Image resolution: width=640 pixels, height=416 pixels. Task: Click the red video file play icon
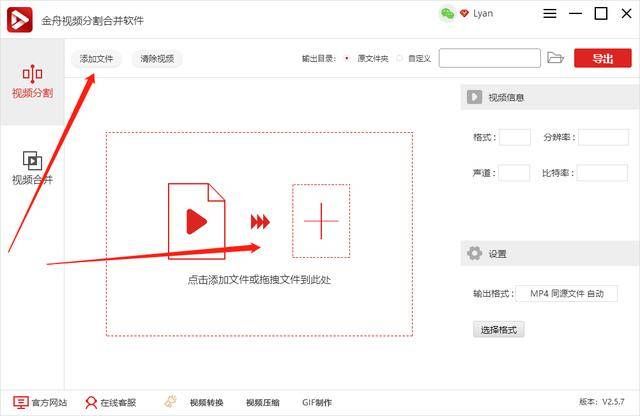196,221
